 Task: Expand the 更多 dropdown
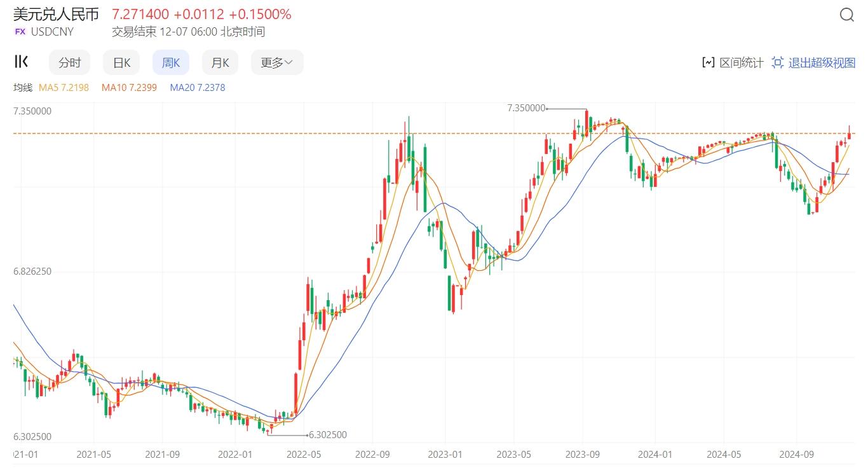click(x=277, y=62)
